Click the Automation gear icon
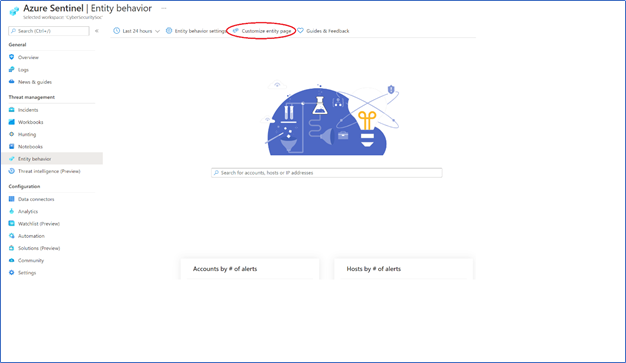Viewport: 626px width, 363px height. (12, 236)
